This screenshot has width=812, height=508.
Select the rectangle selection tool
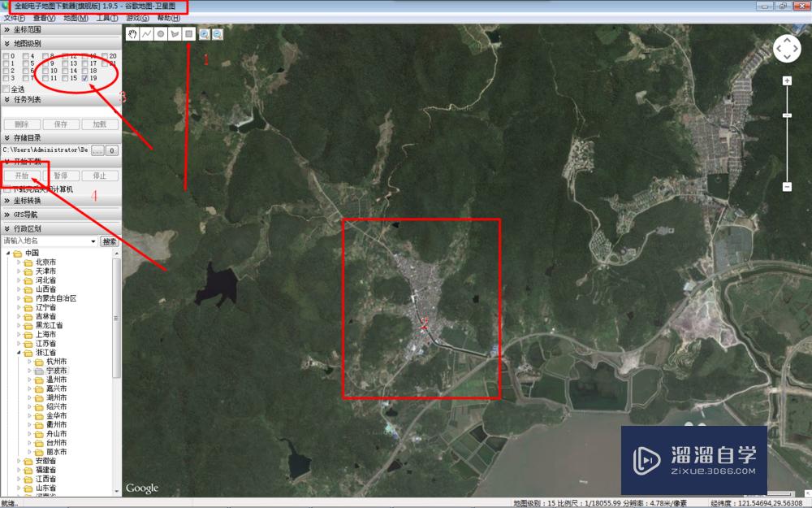coord(188,33)
